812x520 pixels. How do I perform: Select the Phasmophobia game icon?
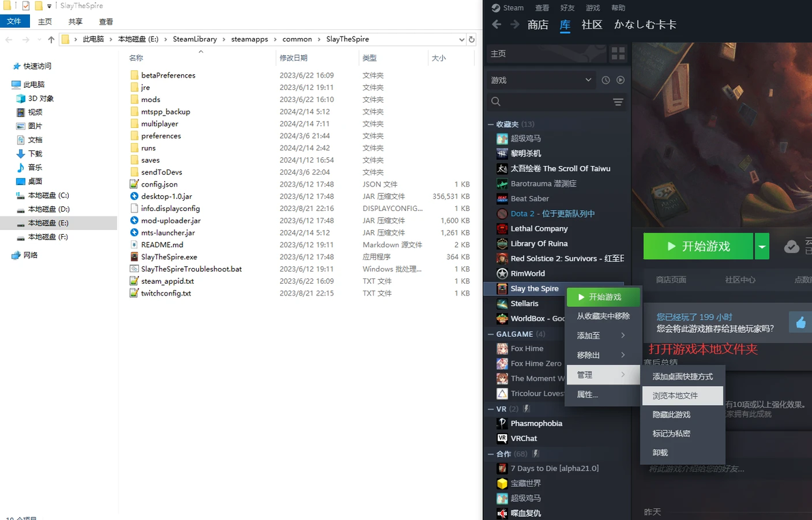point(502,423)
